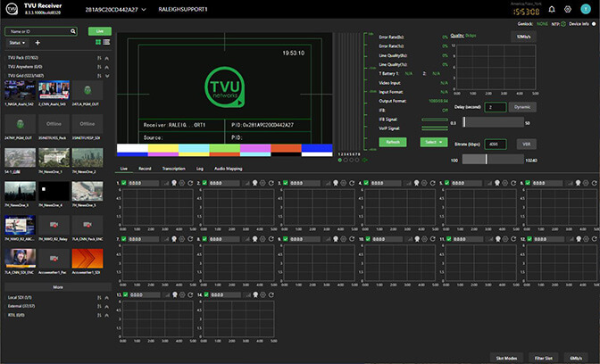Click the green Refresh button
Viewport: 600px width, 364px height.
(x=393, y=142)
